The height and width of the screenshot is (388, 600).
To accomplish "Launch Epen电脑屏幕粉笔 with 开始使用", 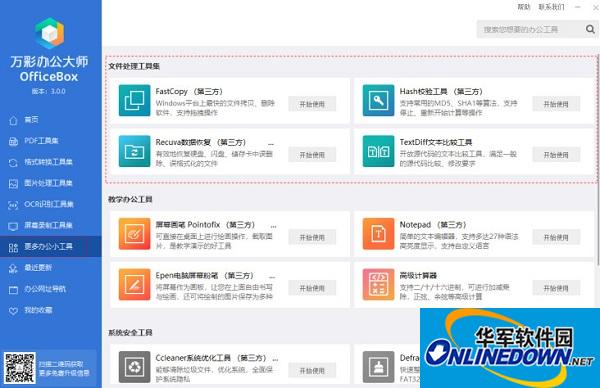I will click(x=312, y=288).
